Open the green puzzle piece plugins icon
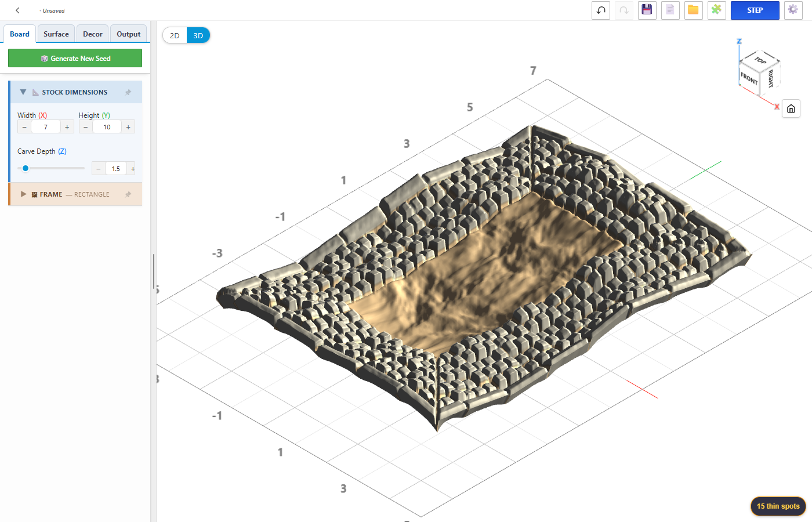 (x=717, y=10)
